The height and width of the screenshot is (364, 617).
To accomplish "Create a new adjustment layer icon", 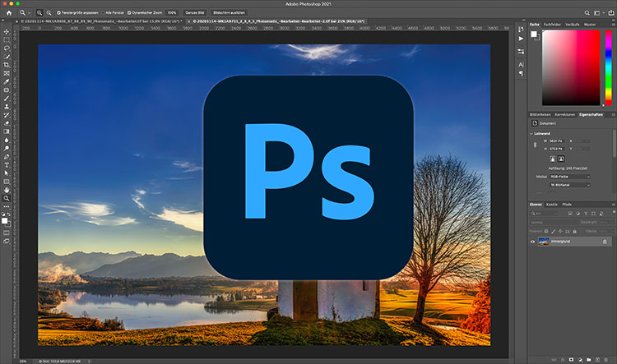I will 580,360.
